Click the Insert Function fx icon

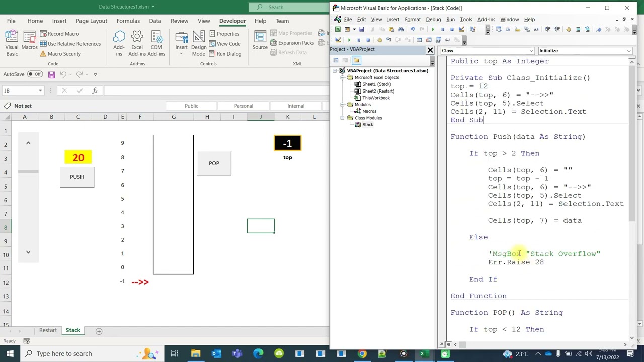(95, 90)
